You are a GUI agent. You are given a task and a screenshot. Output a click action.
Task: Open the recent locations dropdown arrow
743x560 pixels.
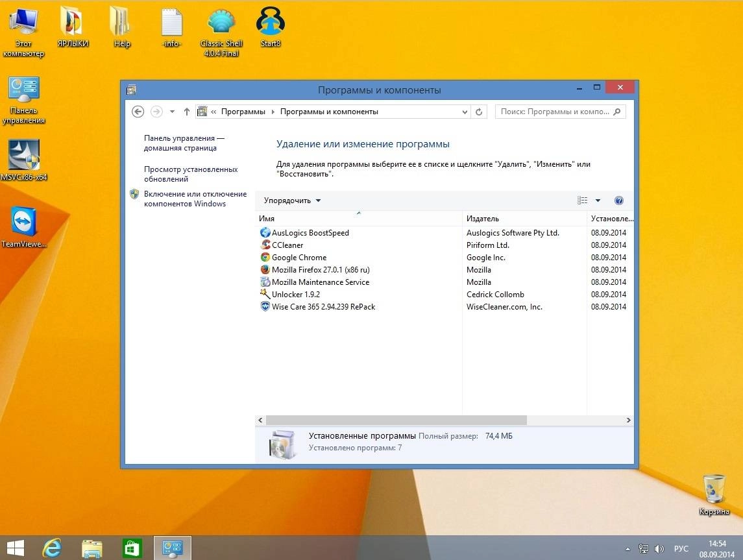(x=173, y=112)
